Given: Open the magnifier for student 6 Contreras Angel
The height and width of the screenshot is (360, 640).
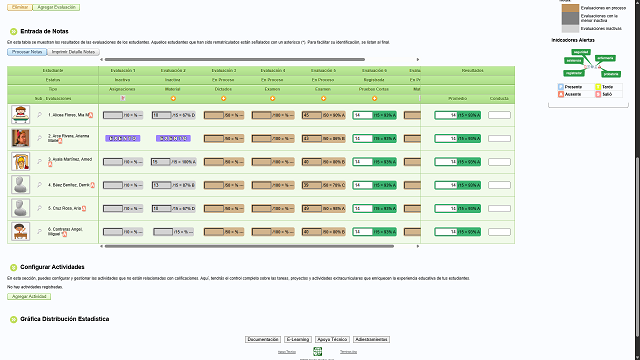Looking at the screenshot, I should point(40,231).
